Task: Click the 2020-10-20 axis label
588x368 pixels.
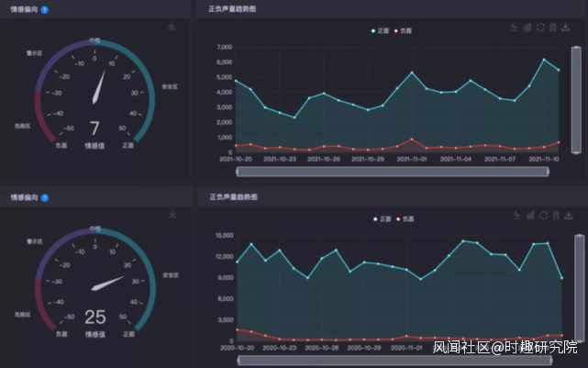Action: [237, 348]
